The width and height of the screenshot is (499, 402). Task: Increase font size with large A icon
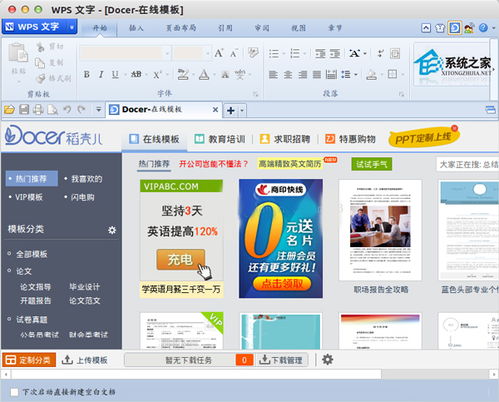point(218,53)
